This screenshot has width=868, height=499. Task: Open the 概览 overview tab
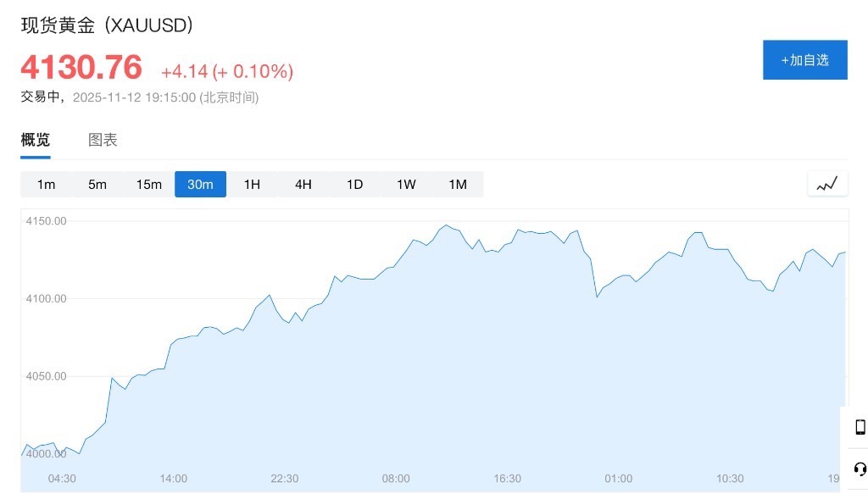pos(36,140)
